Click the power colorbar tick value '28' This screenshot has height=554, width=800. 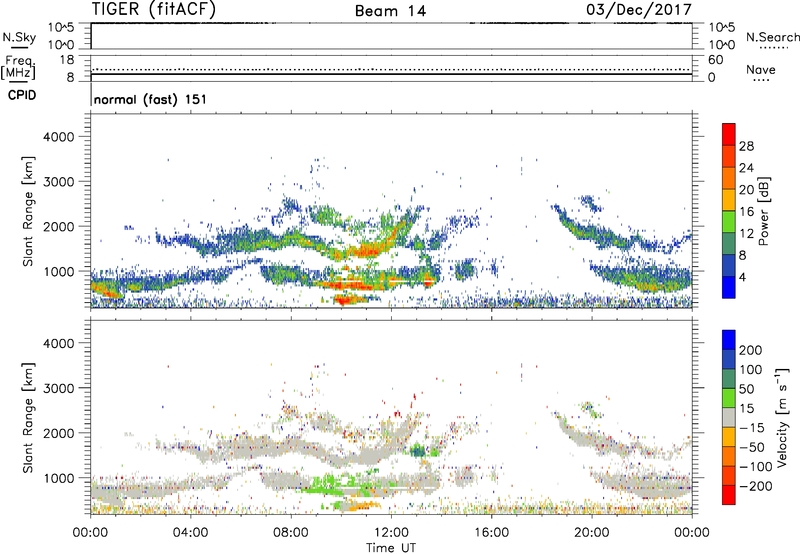tap(746, 146)
